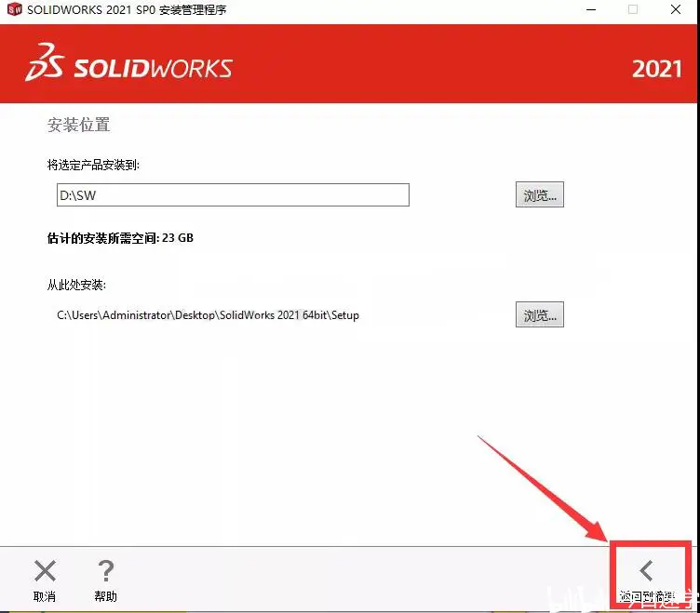The width and height of the screenshot is (700, 613).
Task: Click the SOLIDWORKS logo in banner
Action: pyautogui.click(x=129, y=63)
